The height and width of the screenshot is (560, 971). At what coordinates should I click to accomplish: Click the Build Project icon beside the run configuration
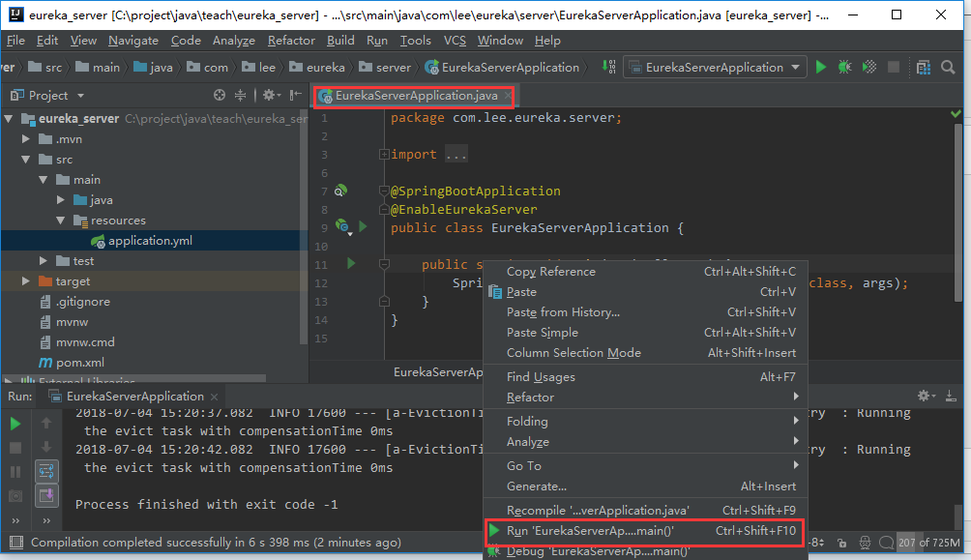(x=608, y=67)
